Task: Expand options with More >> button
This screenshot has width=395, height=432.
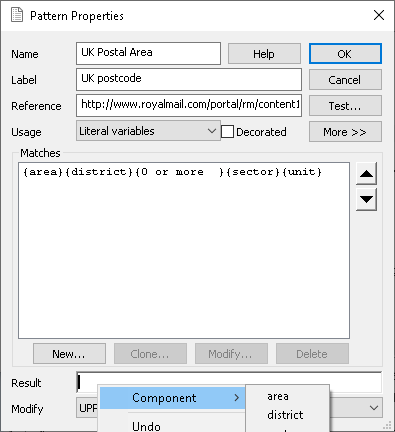Action: click(x=345, y=132)
